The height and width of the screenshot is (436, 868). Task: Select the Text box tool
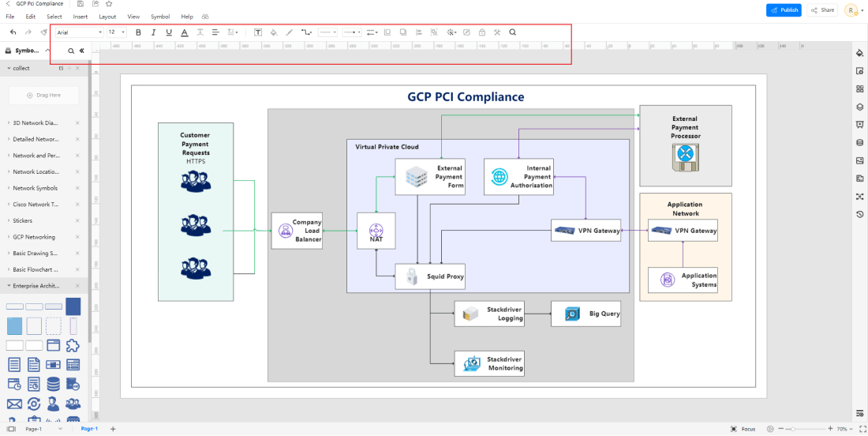(258, 32)
